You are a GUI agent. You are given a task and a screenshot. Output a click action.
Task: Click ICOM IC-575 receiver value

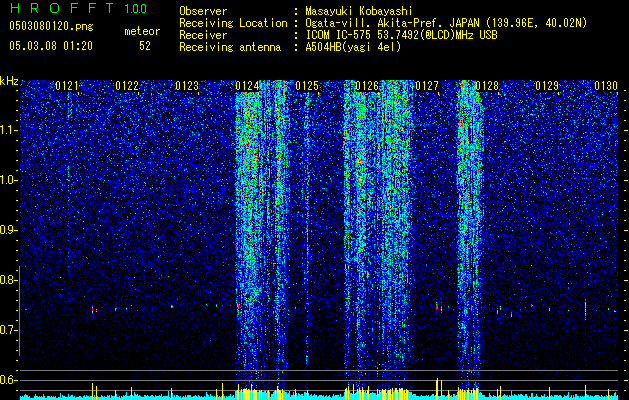tap(401, 35)
